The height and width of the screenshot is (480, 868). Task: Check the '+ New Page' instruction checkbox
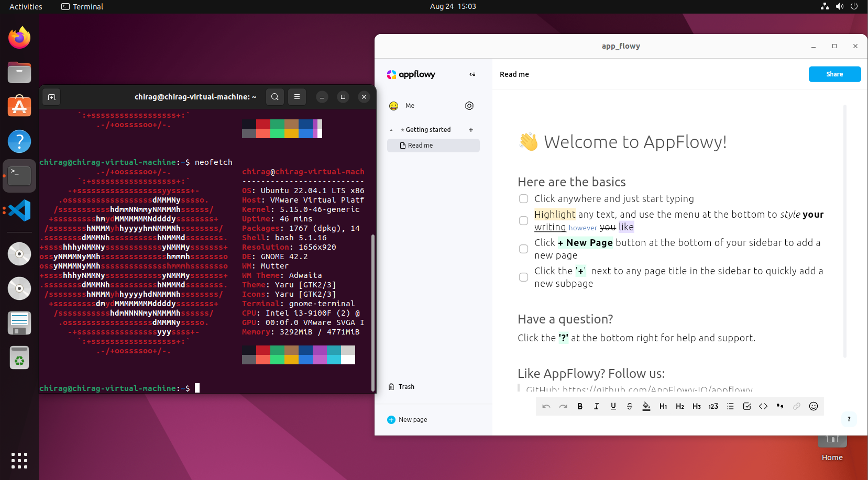tap(523, 249)
